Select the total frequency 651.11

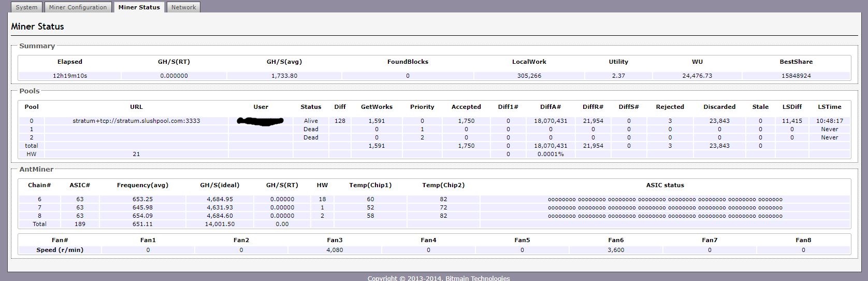(x=142, y=224)
